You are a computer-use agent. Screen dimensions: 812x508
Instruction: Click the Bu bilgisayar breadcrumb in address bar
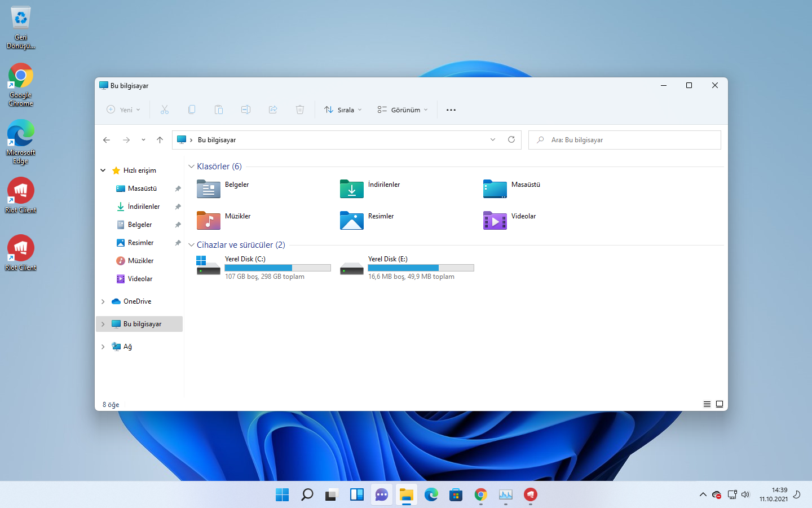point(217,140)
